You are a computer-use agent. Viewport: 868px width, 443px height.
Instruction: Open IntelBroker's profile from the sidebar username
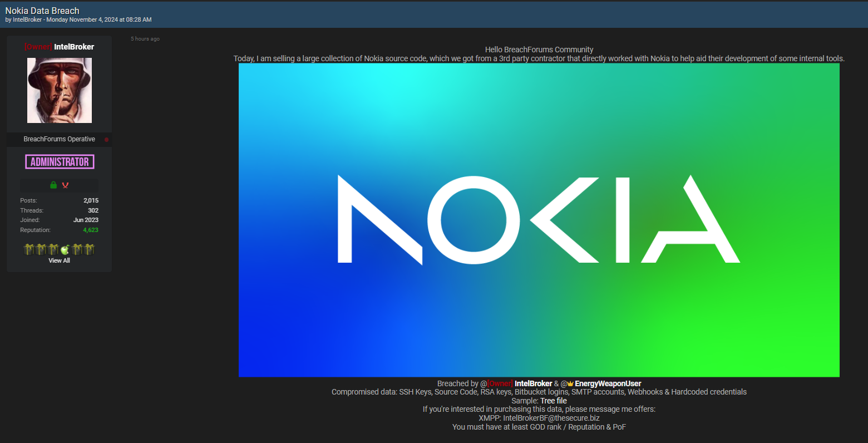74,47
